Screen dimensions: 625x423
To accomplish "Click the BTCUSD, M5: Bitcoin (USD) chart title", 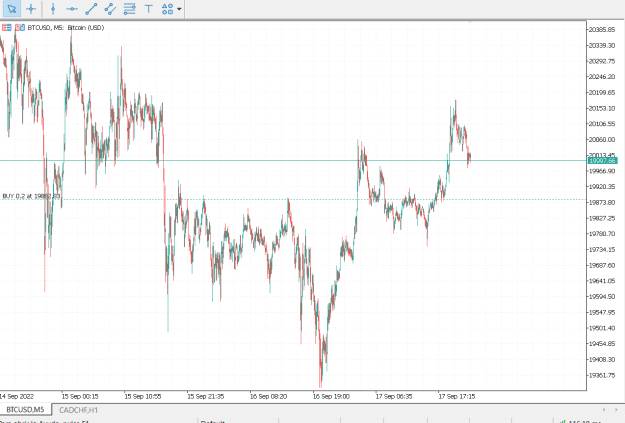I will pyautogui.click(x=66, y=28).
